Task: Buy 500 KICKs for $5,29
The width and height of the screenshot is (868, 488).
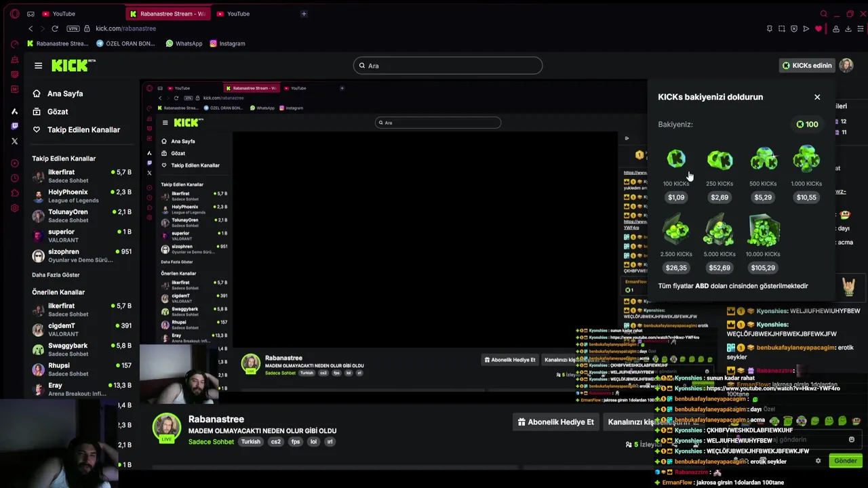Action: coord(763,197)
